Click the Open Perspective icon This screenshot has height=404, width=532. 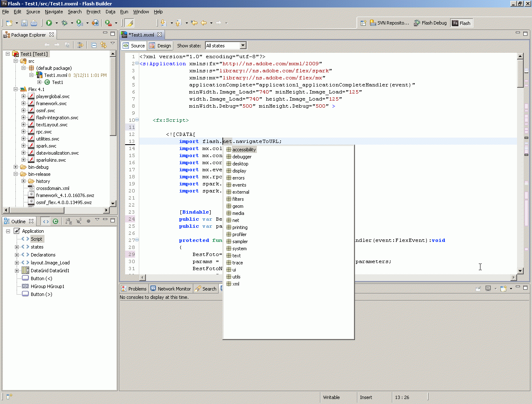pyautogui.click(x=363, y=23)
